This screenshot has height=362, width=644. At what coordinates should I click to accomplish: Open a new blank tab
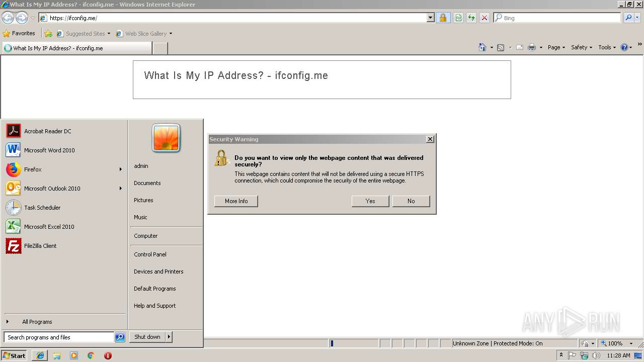pos(160,48)
